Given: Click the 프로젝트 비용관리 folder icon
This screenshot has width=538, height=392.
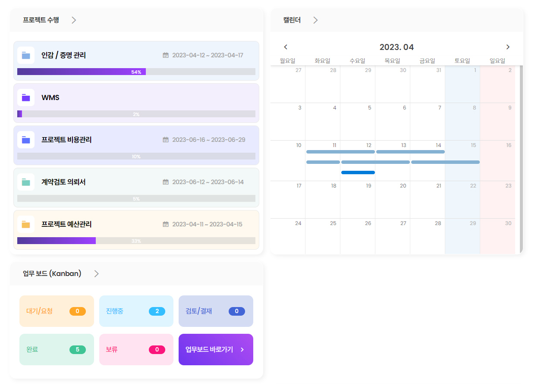Looking at the screenshot, I should (x=26, y=140).
